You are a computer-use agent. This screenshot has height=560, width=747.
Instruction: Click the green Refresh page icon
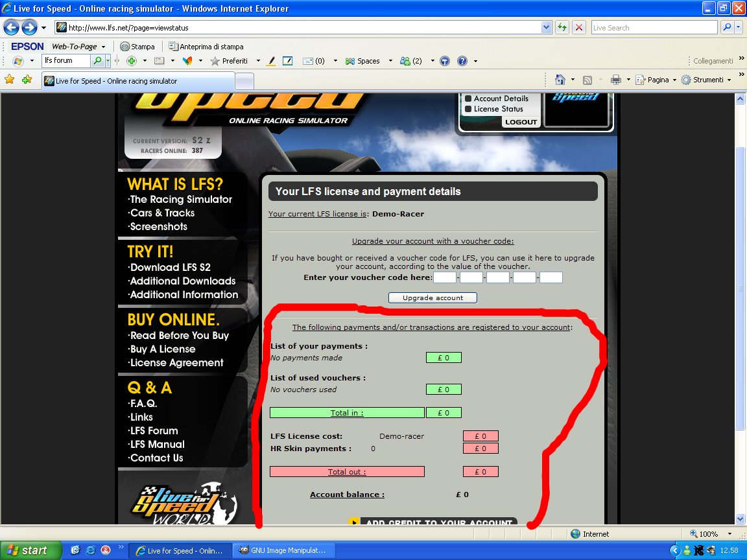coord(562,28)
